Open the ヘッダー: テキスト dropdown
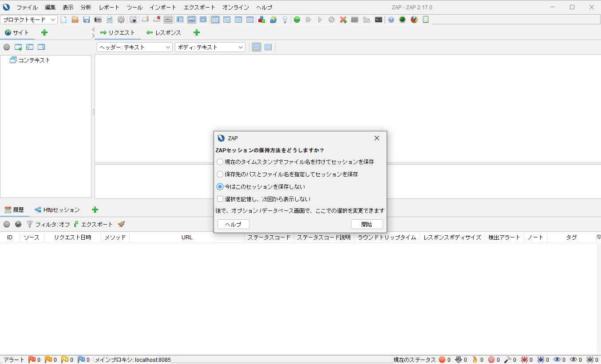 point(134,47)
